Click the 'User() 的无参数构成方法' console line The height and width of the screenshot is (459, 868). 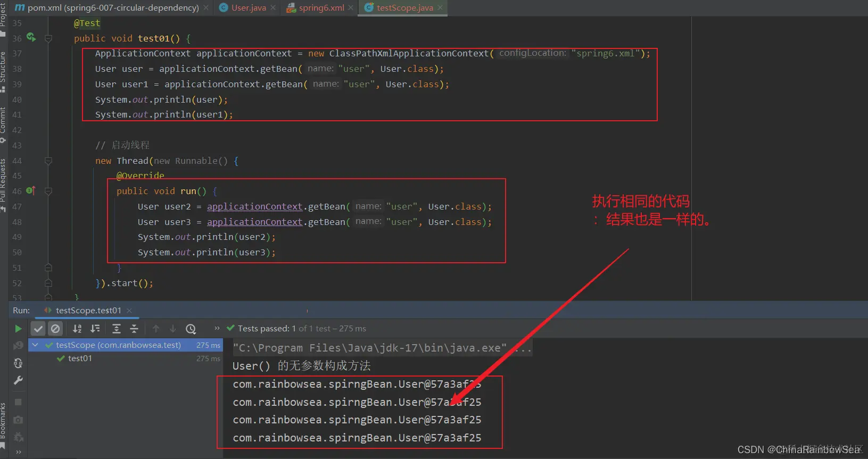(302, 366)
